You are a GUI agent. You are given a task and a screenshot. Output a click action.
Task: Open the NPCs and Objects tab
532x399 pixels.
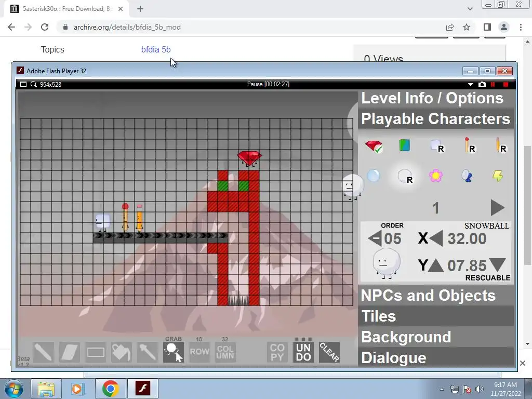[x=436, y=296]
